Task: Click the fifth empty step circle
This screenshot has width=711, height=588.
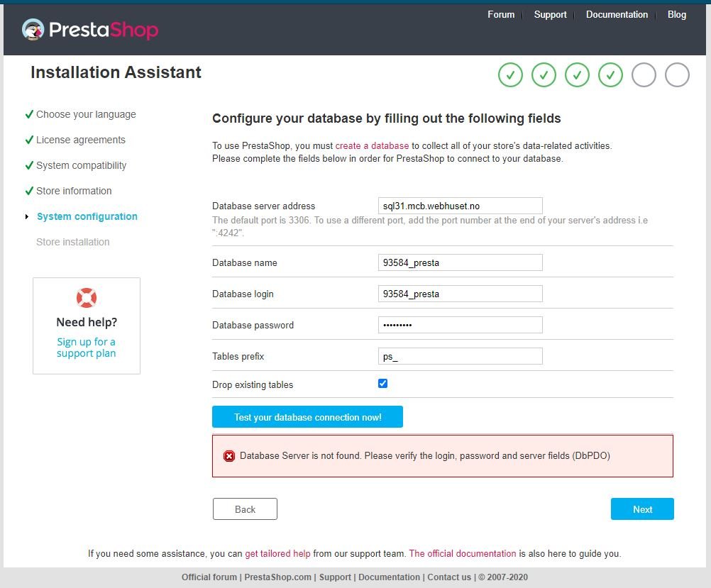Action: 644,74
